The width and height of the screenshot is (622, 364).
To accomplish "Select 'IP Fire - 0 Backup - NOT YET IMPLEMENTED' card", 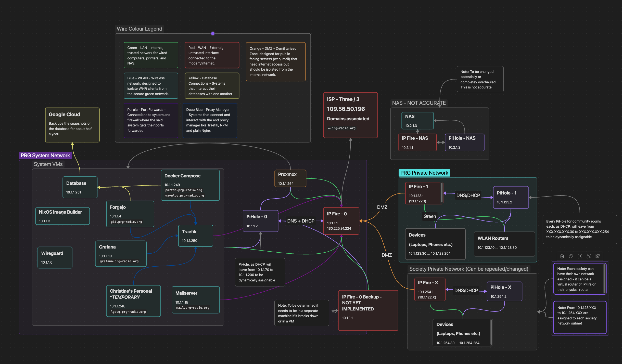I will click(368, 310).
